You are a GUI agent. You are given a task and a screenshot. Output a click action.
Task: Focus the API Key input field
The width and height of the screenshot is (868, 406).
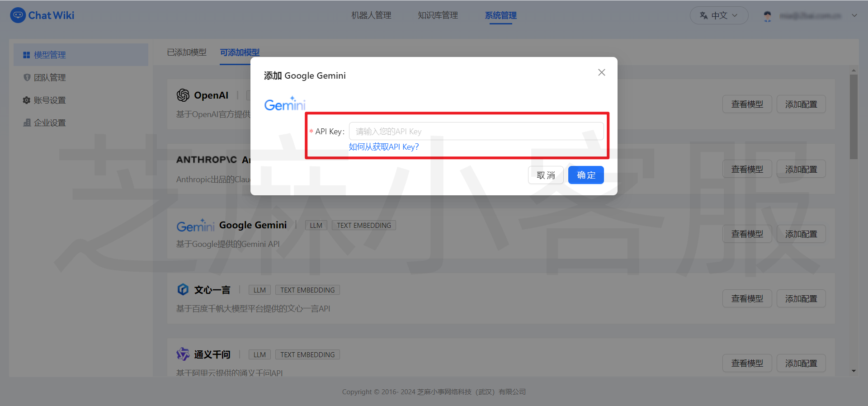pyautogui.click(x=476, y=131)
